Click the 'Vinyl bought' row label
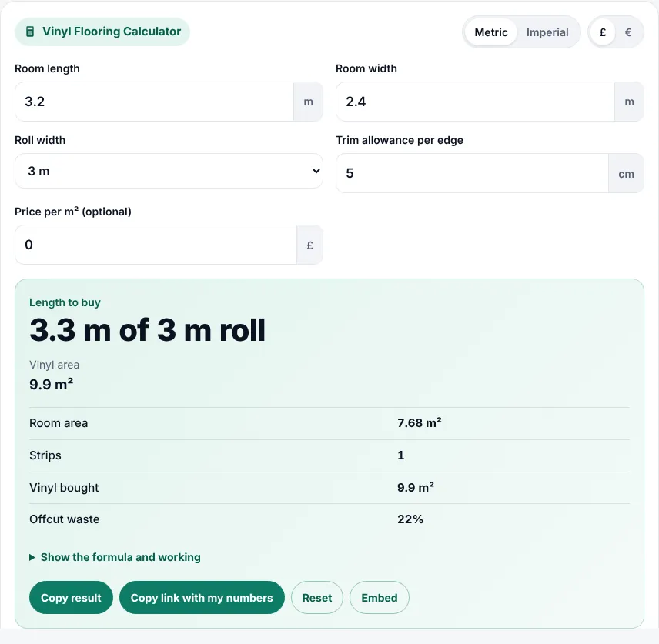Image resolution: width=659 pixels, height=644 pixels. click(64, 487)
